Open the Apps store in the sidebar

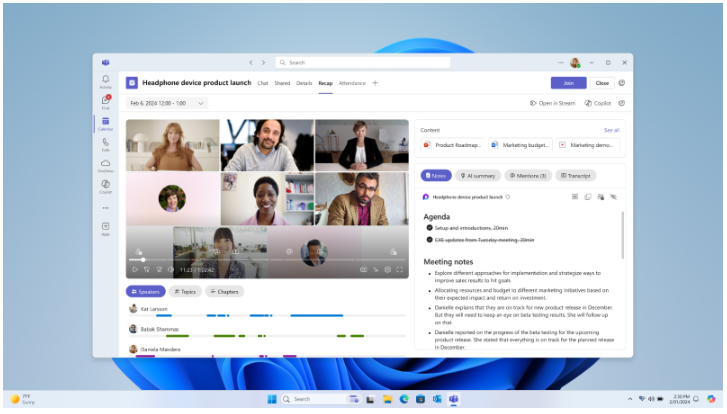[x=105, y=229]
